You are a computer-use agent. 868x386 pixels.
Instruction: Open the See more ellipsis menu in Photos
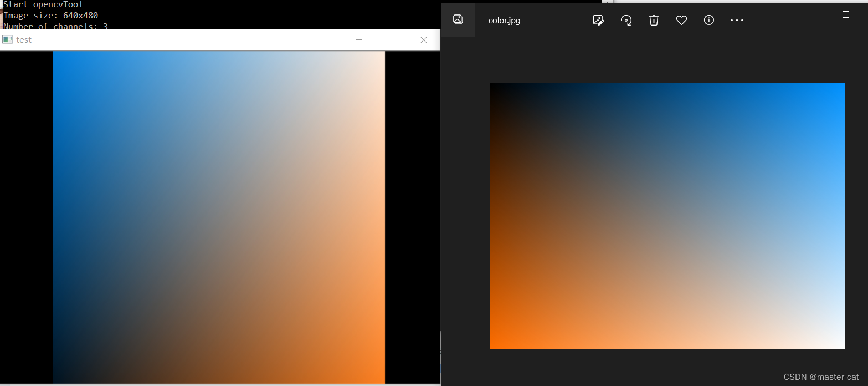pyautogui.click(x=737, y=20)
